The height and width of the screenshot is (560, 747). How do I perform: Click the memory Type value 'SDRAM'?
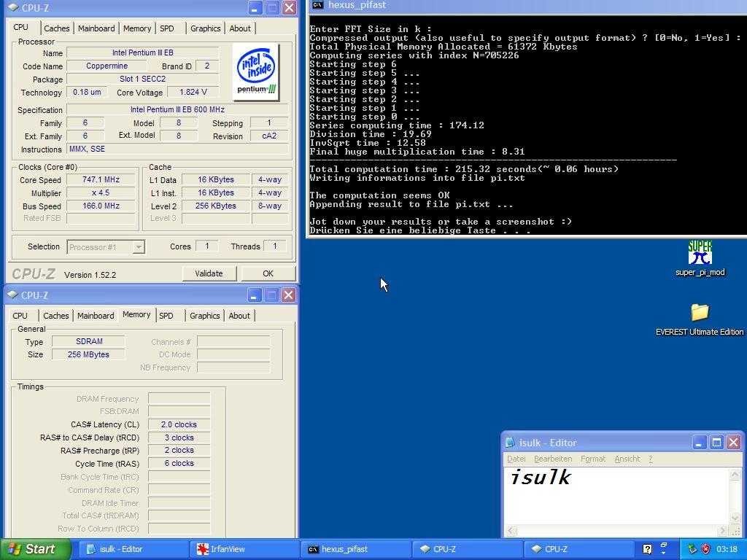coord(88,341)
